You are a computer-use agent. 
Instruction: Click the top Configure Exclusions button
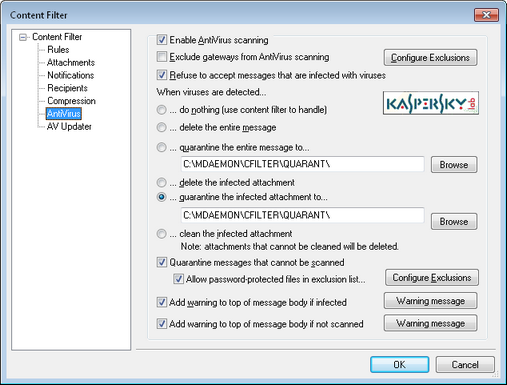click(x=430, y=58)
